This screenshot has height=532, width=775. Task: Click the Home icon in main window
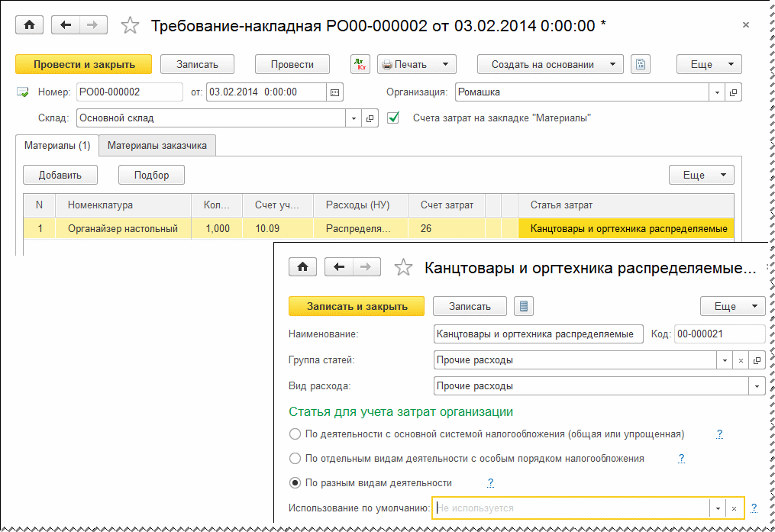coord(30,25)
